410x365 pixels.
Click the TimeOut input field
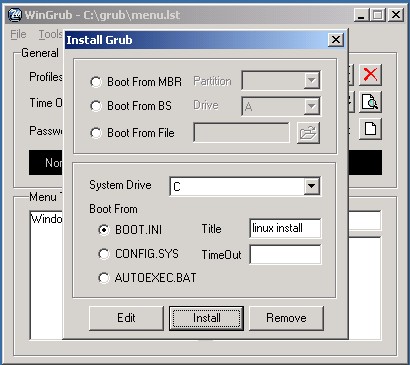click(285, 254)
